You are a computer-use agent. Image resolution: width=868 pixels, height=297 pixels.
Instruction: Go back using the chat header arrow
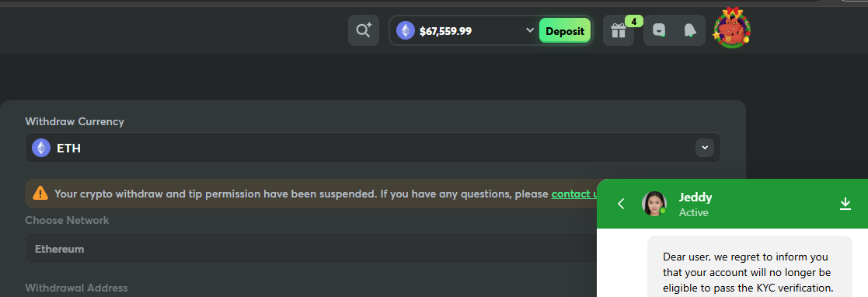(x=621, y=204)
